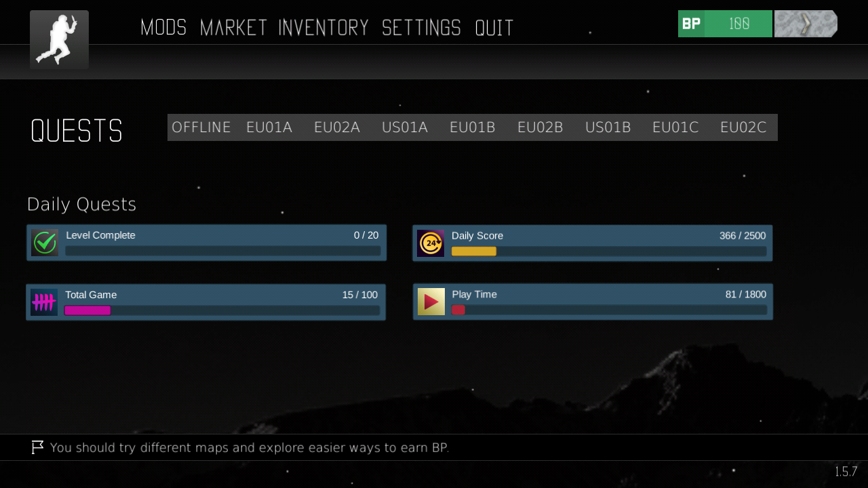The image size is (868, 488).
Task: Click the Total Game tally marks icon
Action: coord(44,302)
